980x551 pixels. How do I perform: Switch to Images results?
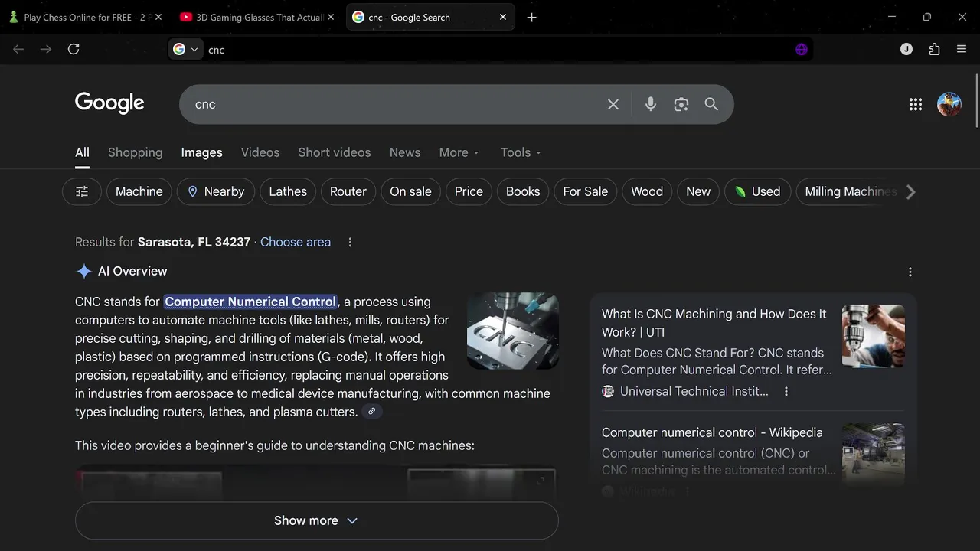pyautogui.click(x=201, y=152)
